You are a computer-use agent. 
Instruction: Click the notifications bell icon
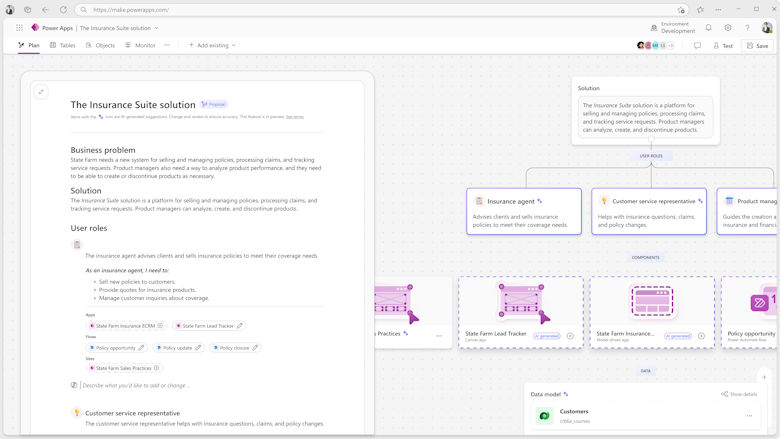(708, 28)
